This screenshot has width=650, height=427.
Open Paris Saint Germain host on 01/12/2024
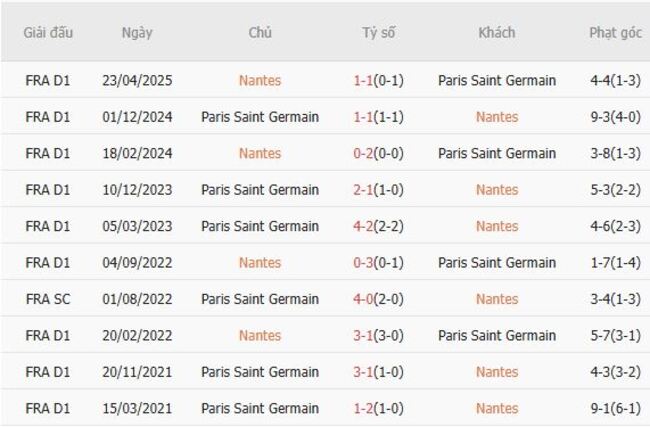(x=260, y=117)
